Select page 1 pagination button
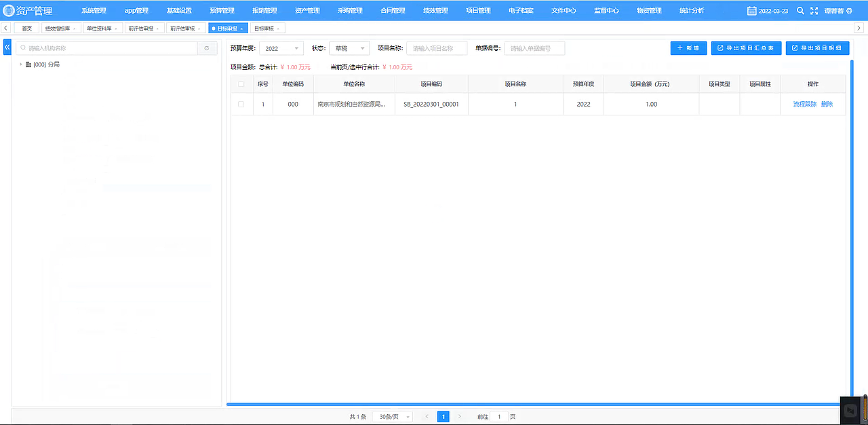This screenshot has height=425, width=868. (443, 416)
